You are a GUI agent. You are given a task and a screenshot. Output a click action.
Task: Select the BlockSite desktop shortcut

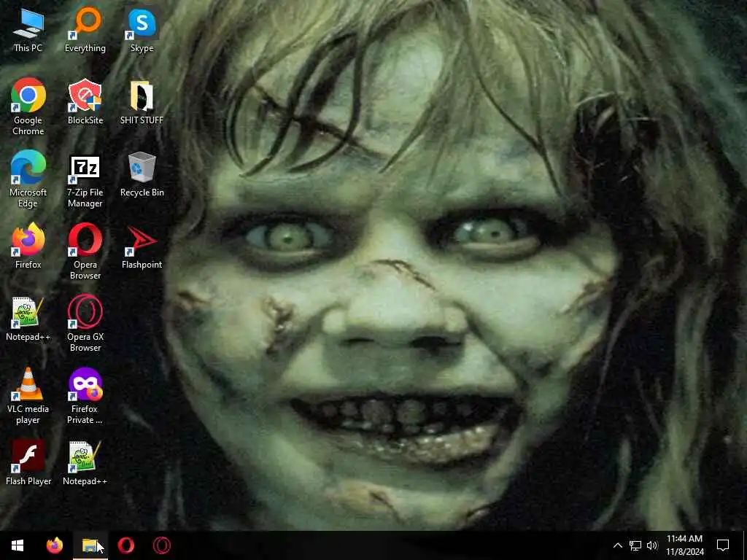coord(85,102)
